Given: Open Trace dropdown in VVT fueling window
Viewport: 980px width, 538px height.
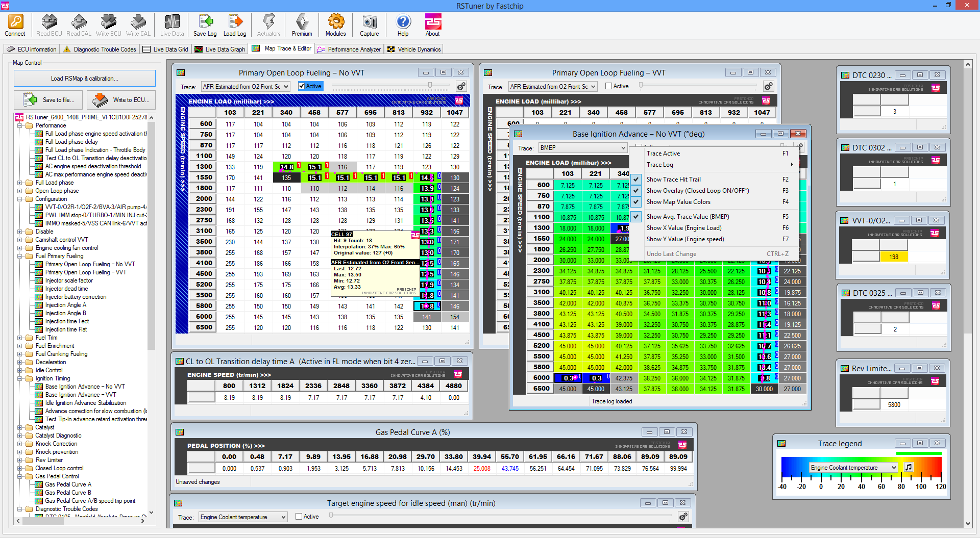Looking at the screenshot, I should (553, 87).
